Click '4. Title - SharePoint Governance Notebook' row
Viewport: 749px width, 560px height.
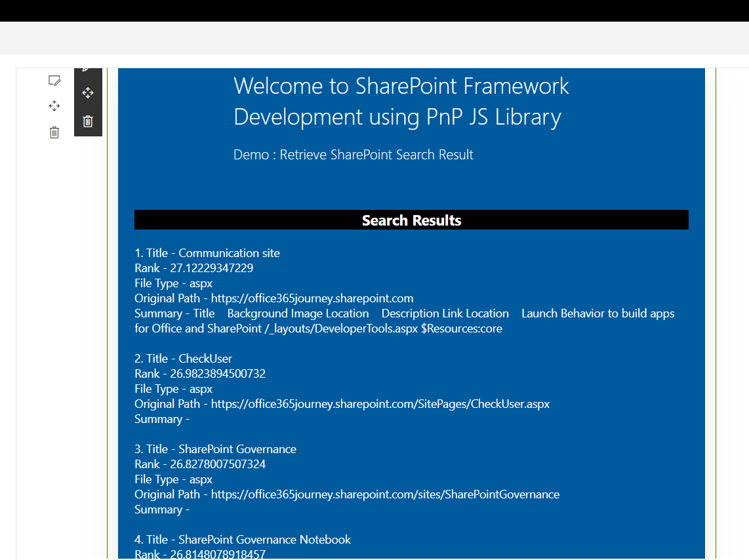243,540
